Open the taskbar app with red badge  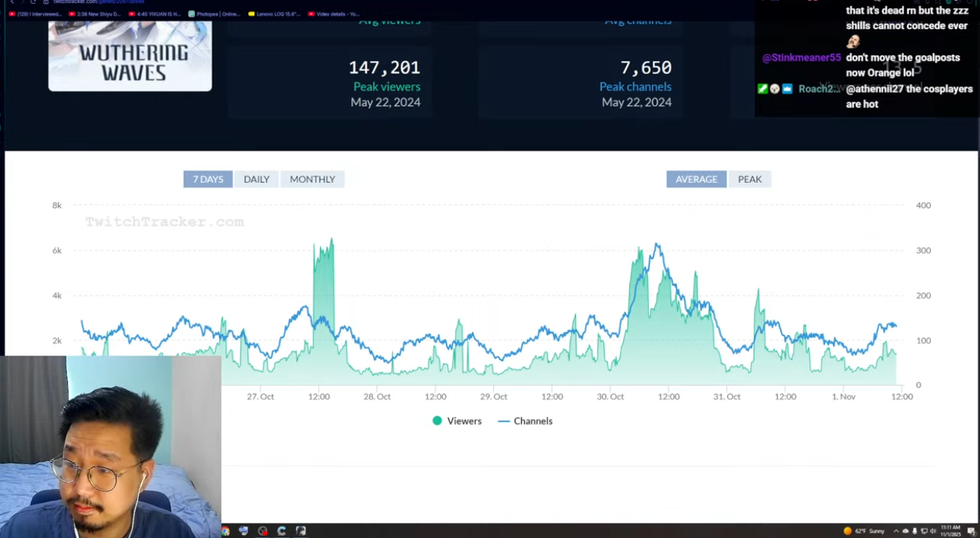tap(263, 531)
